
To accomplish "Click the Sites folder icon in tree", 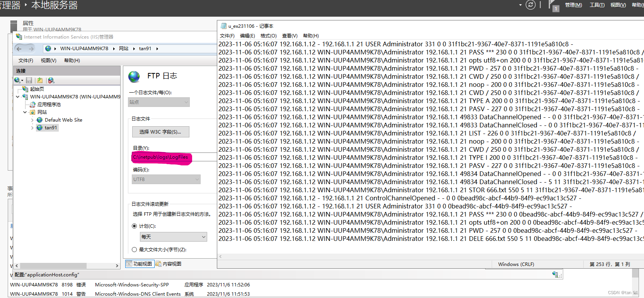I will pos(33,112).
